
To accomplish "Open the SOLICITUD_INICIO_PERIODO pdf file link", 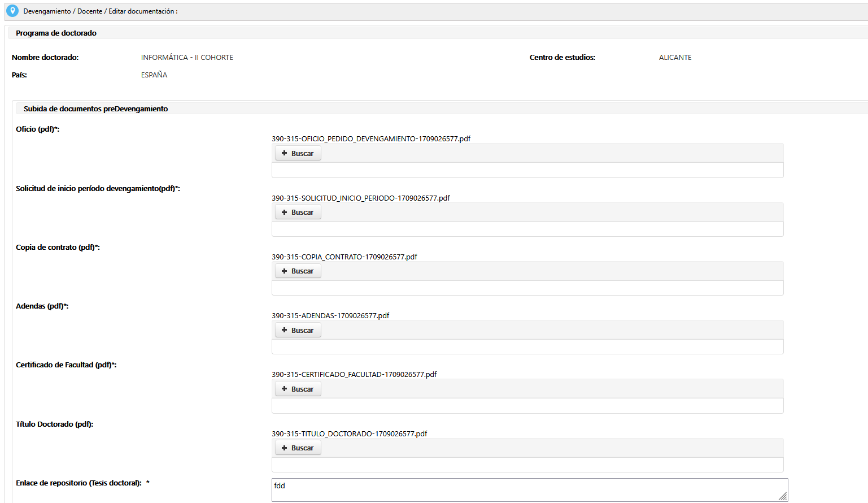I will (x=360, y=198).
